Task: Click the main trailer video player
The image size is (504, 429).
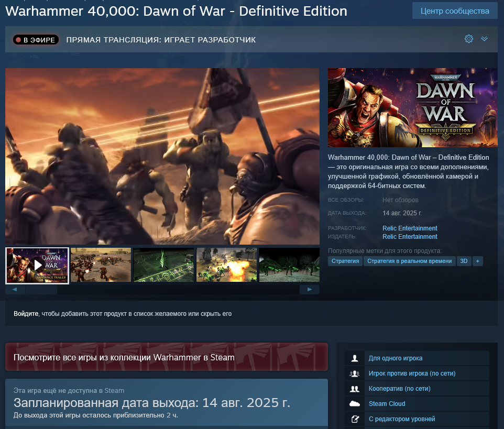Action: 162,156
